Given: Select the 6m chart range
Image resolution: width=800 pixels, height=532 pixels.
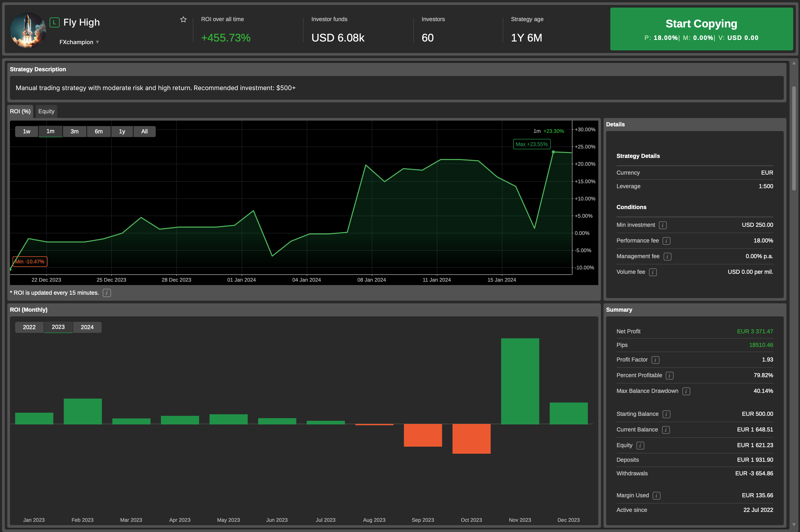Looking at the screenshot, I should click(98, 131).
